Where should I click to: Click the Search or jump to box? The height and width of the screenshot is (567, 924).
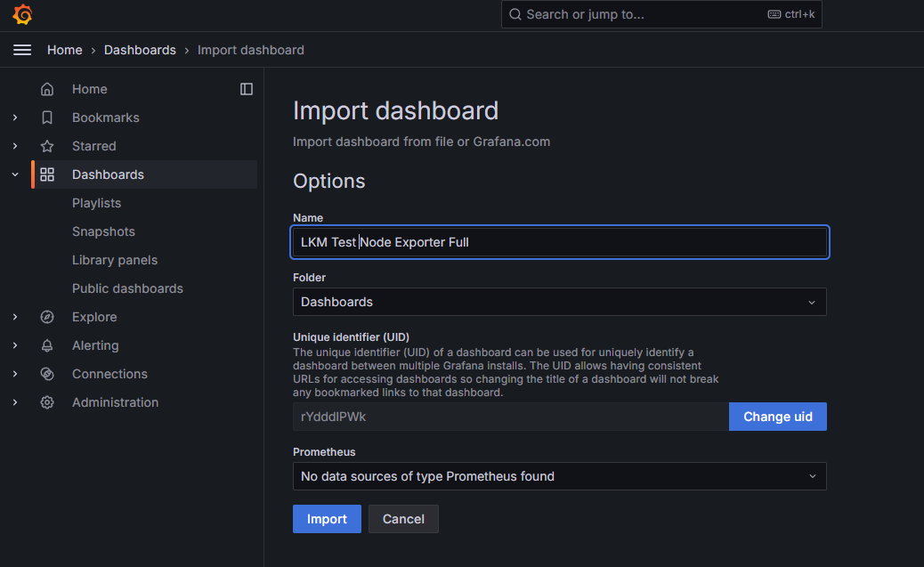[661, 14]
